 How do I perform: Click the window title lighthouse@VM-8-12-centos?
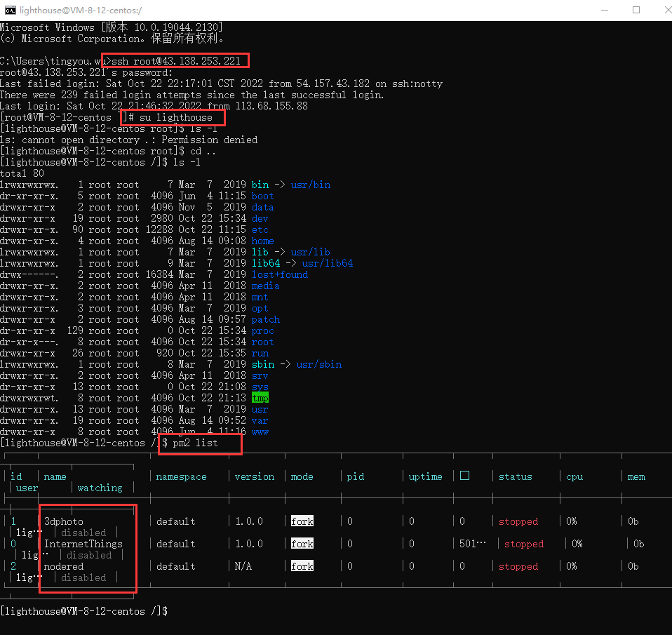pos(81,11)
